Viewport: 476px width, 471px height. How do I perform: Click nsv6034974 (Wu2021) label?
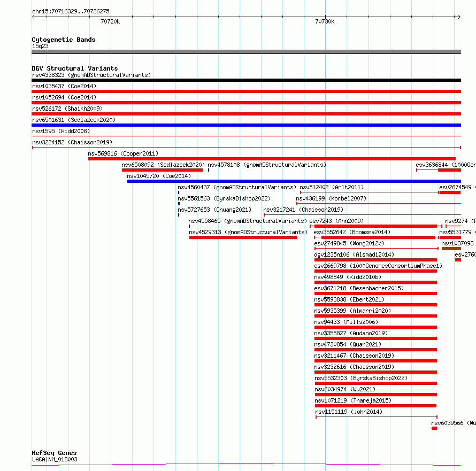pos(345,389)
